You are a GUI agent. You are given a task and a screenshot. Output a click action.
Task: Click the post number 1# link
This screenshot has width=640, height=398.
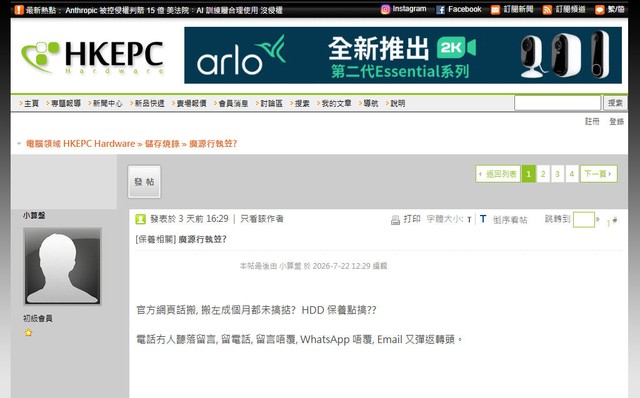(x=611, y=221)
